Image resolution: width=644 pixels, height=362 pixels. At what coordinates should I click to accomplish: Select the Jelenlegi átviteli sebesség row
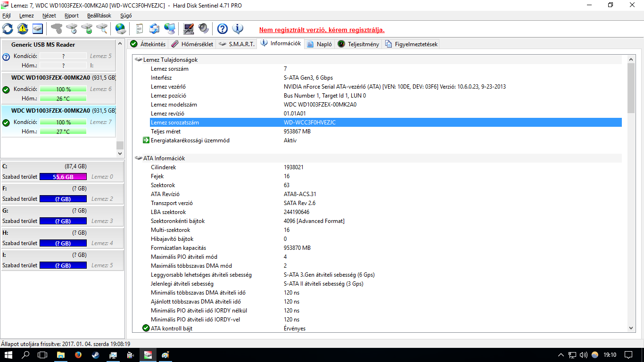pos(386,284)
